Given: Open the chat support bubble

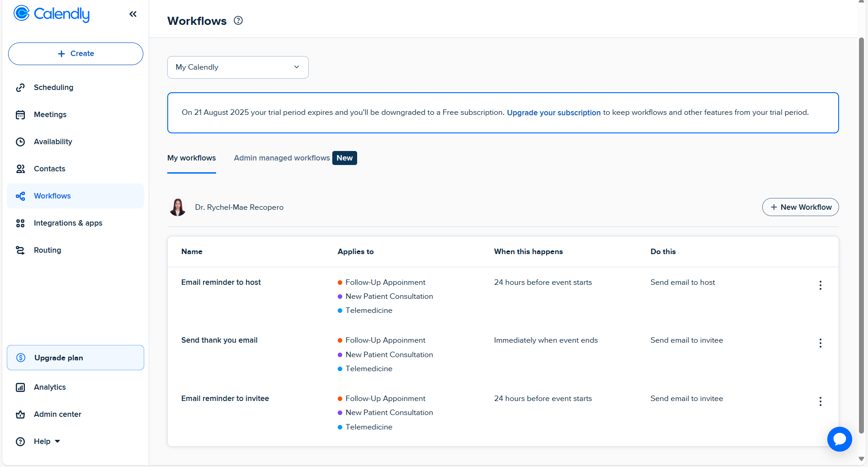Looking at the screenshot, I should tap(840, 439).
